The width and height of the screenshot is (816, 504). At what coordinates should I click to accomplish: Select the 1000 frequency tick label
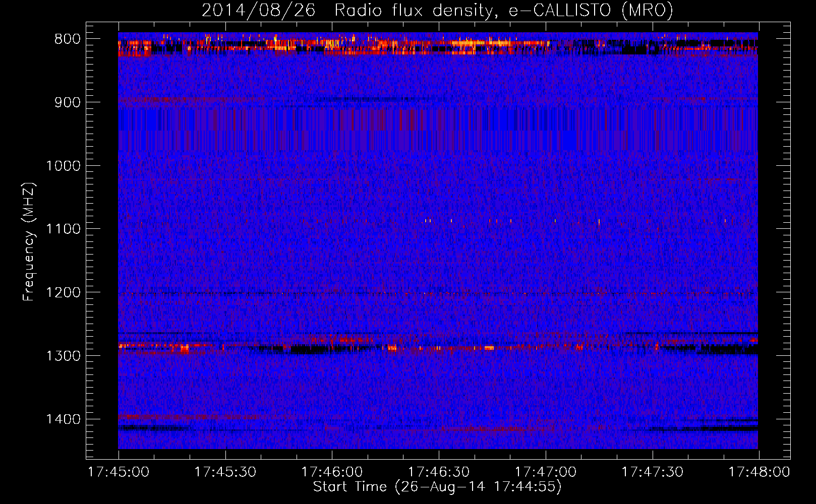[x=63, y=166]
